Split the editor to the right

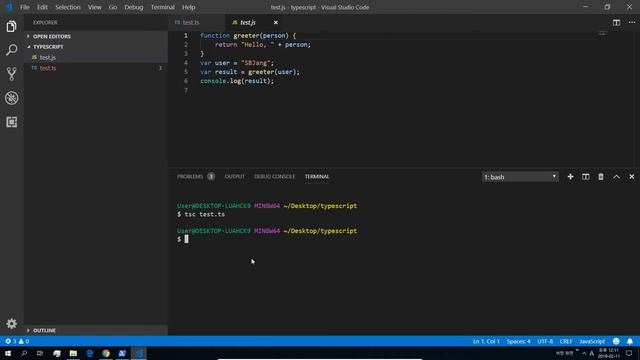pyautogui.click(x=616, y=22)
